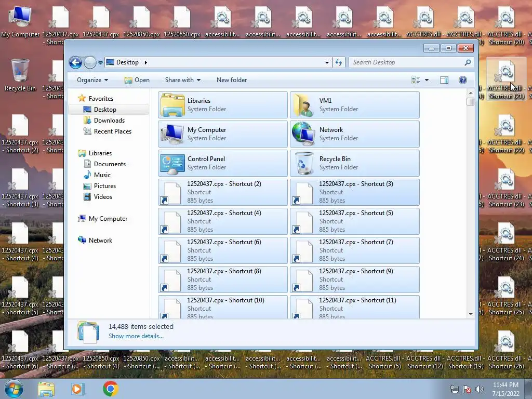Screen dimensions: 532x399
Task: Open Google Chrome from the taskbar
Action: tap(110, 389)
